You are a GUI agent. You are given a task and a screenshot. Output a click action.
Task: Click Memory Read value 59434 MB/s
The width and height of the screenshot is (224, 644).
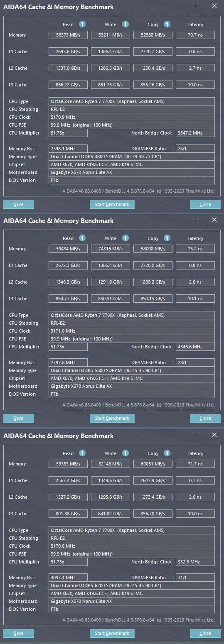(x=68, y=249)
